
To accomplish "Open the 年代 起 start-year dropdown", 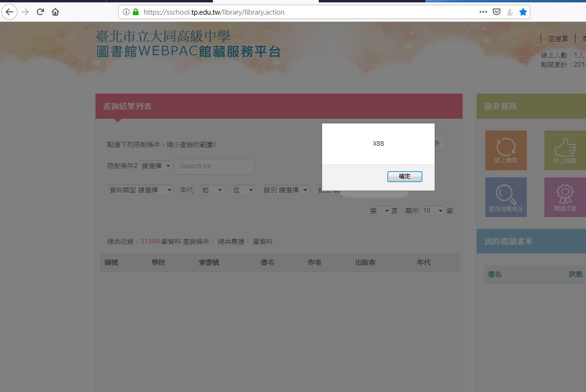I will tap(212, 190).
